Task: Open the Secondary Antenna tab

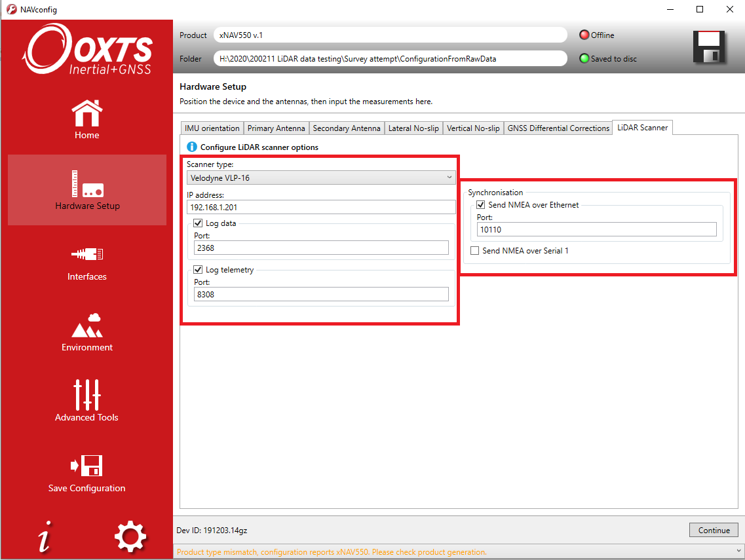Action: tap(347, 128)
